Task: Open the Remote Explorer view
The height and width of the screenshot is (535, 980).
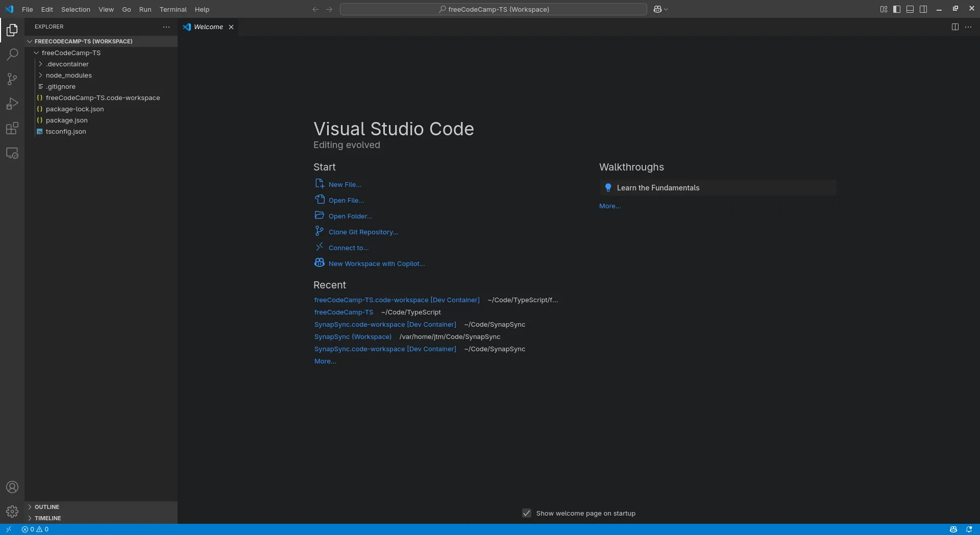Action: [x=11, y=153]
